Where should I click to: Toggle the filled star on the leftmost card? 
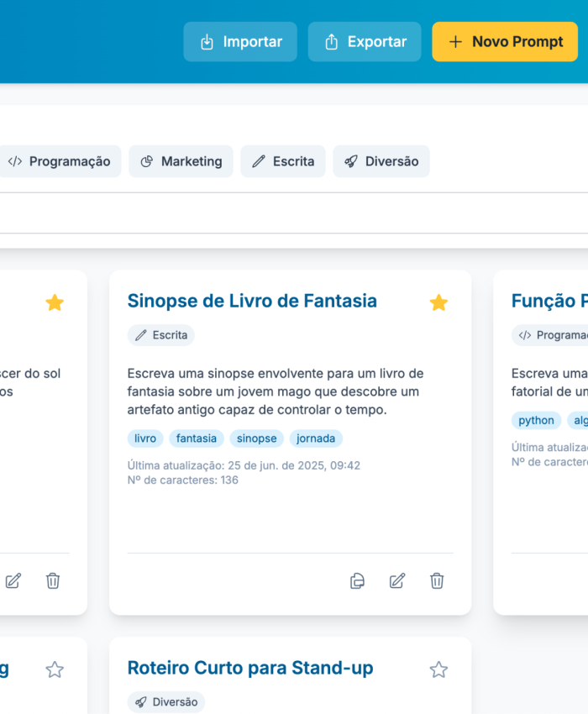55,302
